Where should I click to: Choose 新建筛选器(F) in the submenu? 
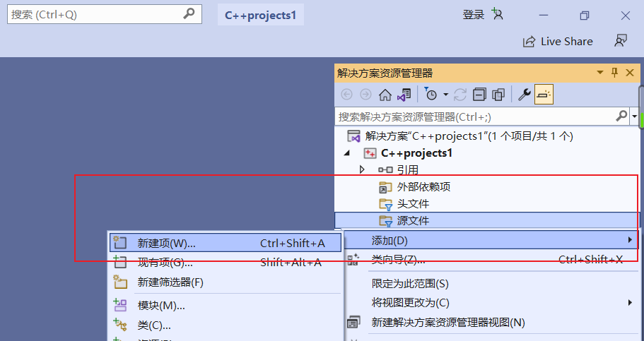(x=226, y=282)
